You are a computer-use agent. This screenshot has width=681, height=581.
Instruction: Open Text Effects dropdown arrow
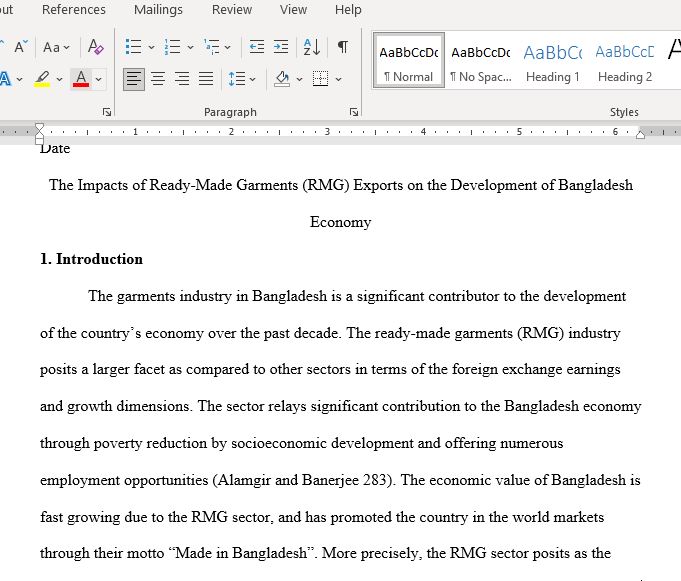coord(19,79)
